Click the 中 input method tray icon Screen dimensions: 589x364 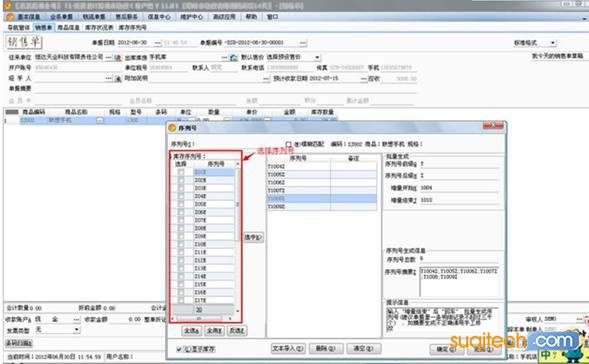(545, 356)
